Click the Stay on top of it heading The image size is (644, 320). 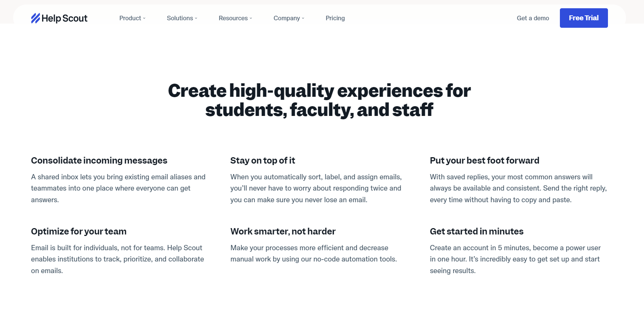(x=262, y=161)
